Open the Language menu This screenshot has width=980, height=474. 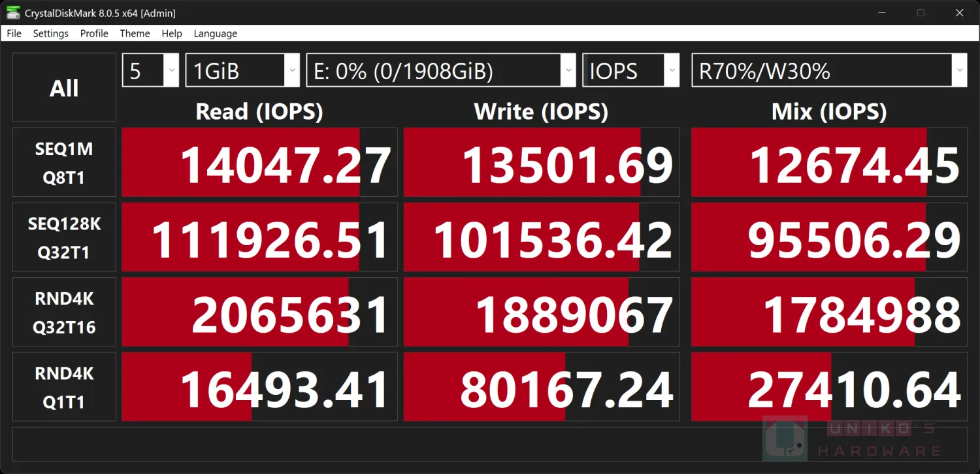click(215, 33)
